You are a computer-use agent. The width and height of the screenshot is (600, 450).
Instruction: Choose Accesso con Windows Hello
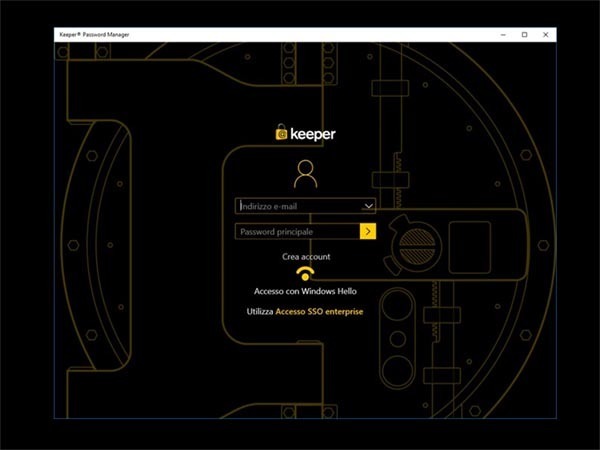305,292
